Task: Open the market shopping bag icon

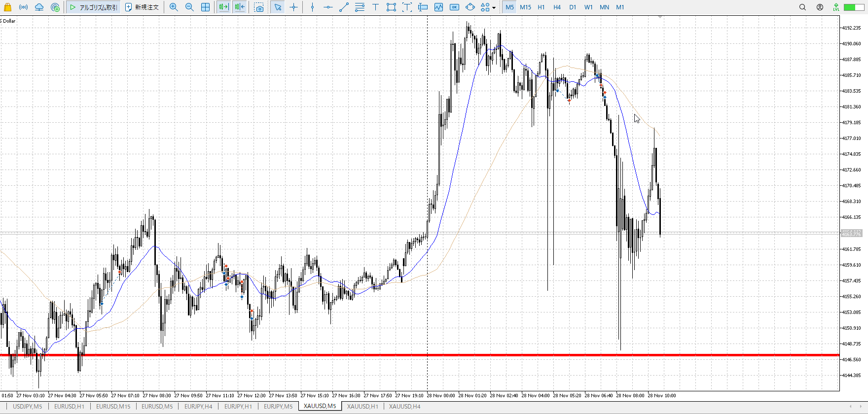Action: point(7,7)
